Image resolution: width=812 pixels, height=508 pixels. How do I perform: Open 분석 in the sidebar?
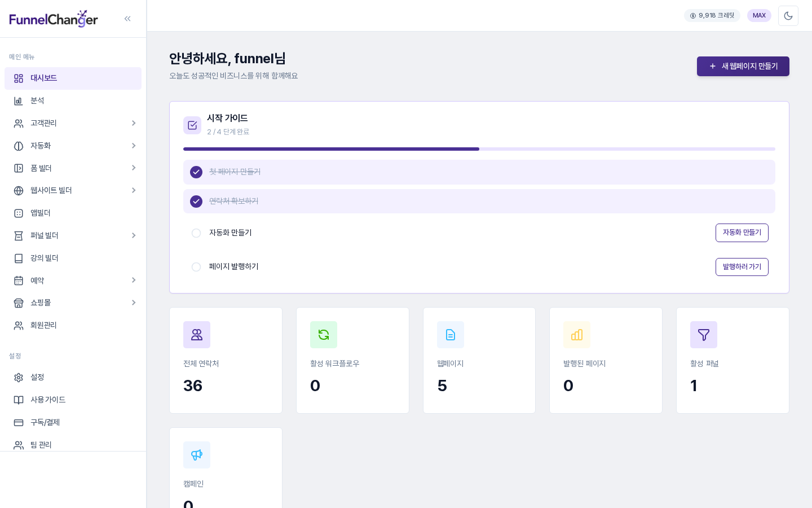click(x=73, y=100)
